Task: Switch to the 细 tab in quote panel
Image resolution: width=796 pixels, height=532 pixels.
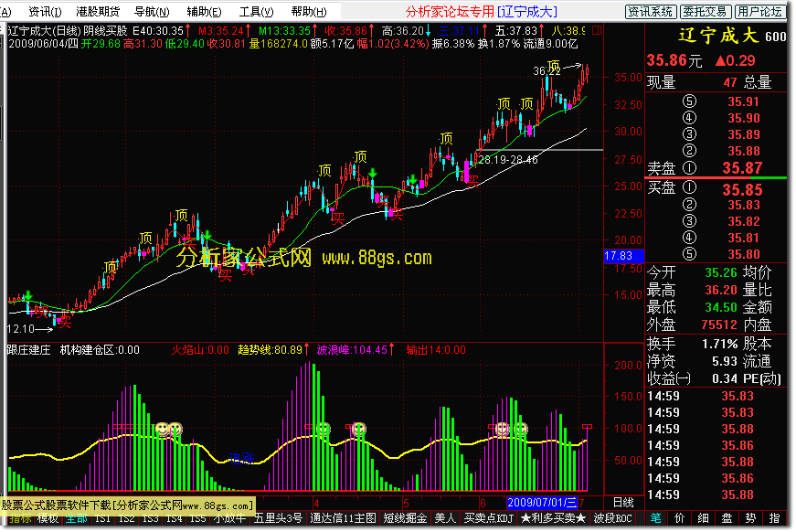Action: (x=703, y=518)
